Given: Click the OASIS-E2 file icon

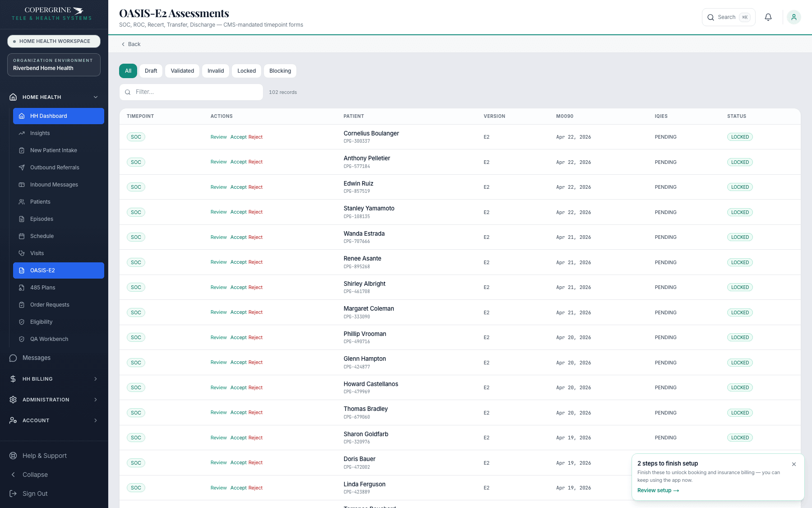Looking at the screenshot, I should click(x=22, y=270).
